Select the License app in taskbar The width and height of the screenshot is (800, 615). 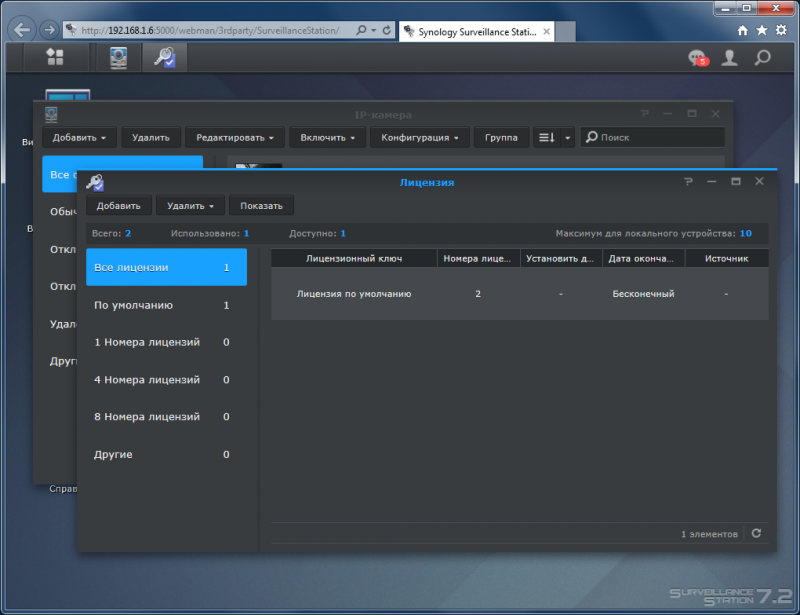point(164,57)
